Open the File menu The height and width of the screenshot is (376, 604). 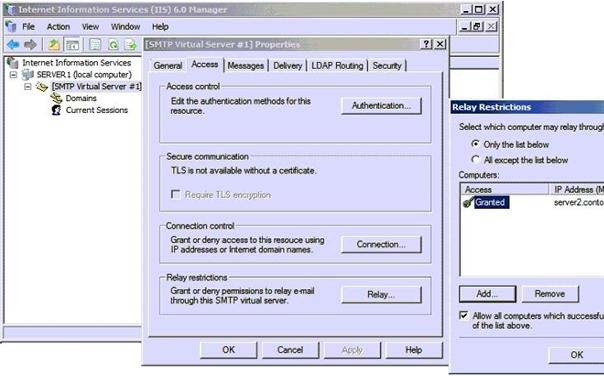click(x=29, y=27)
